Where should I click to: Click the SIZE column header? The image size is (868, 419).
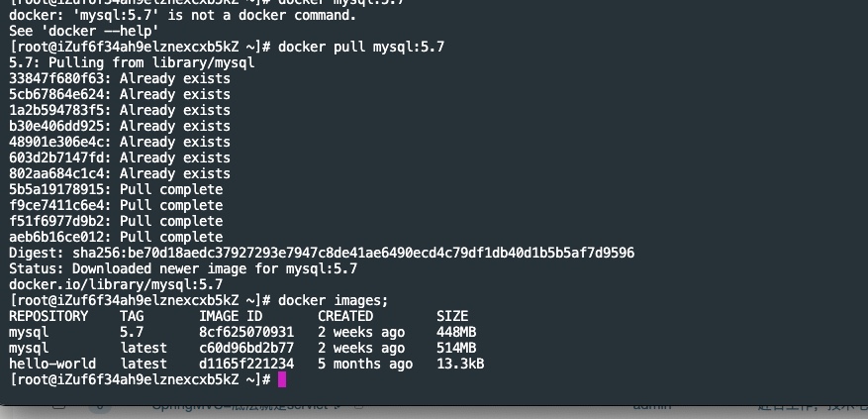[452, 316]
